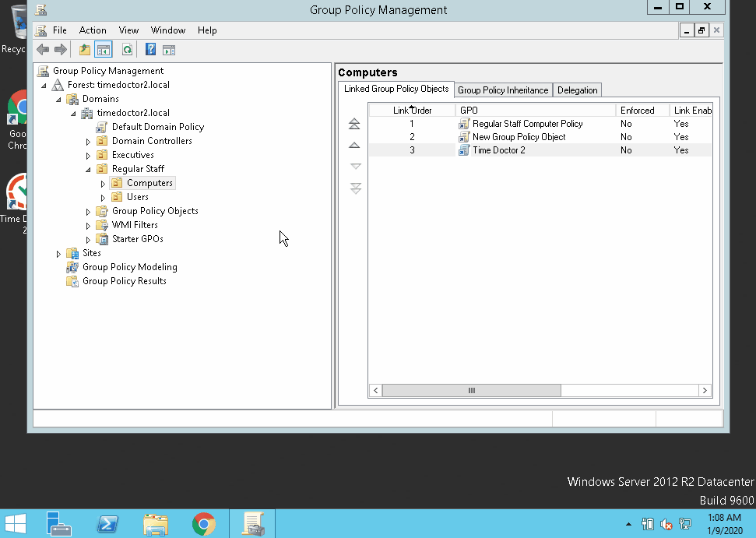This screenshot has width=756, height=538.
Task: Open the Delegation tab
Action: [577, 90]
